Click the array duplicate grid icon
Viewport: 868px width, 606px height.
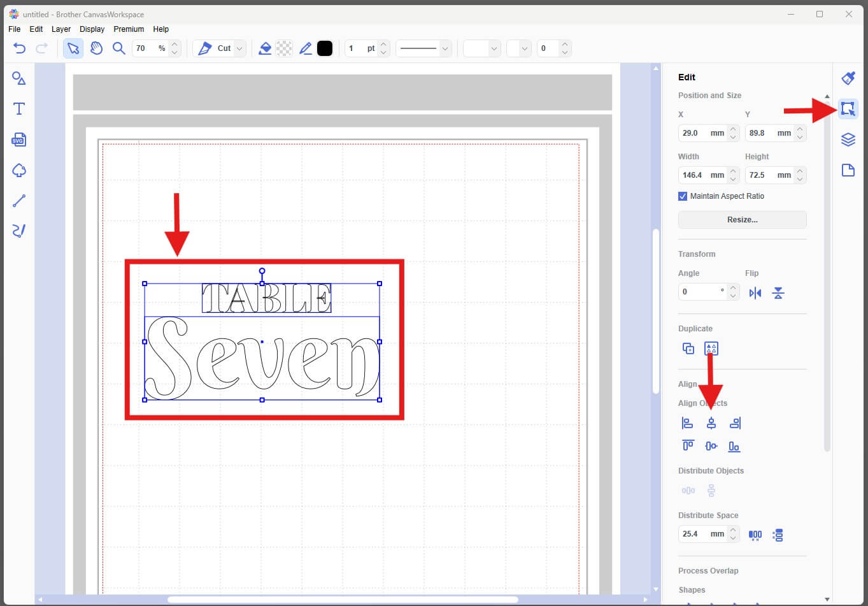point(711,349)
